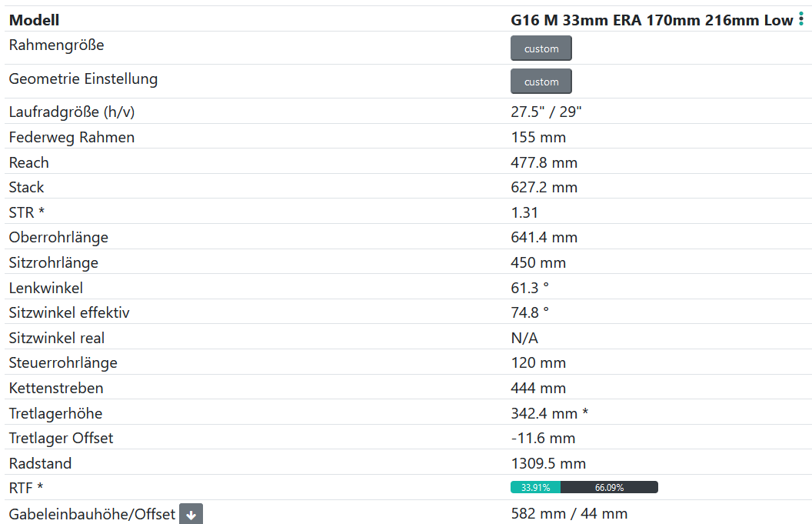Select the Laufradgröße value 27.5" / 29"
812x524 pixels.
tap(546, 112)
